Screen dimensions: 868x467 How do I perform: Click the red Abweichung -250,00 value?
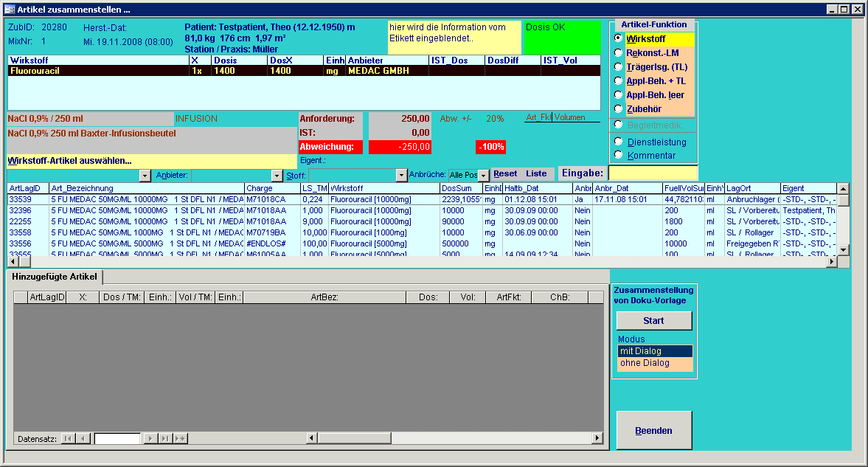point(400,147)
